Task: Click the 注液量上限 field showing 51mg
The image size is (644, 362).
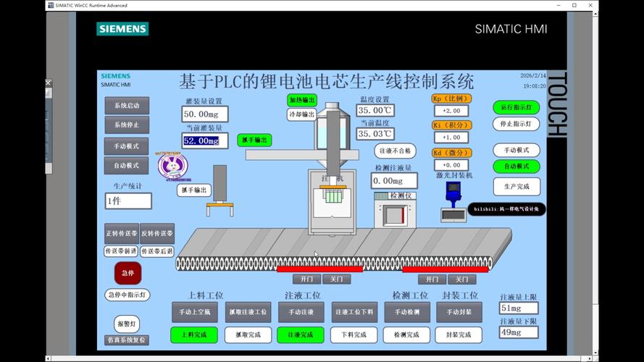Action: pos(519,308)
